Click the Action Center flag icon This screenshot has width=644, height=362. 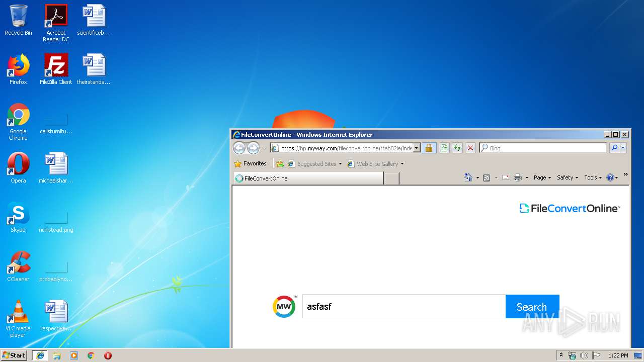(x=596, y=355)
